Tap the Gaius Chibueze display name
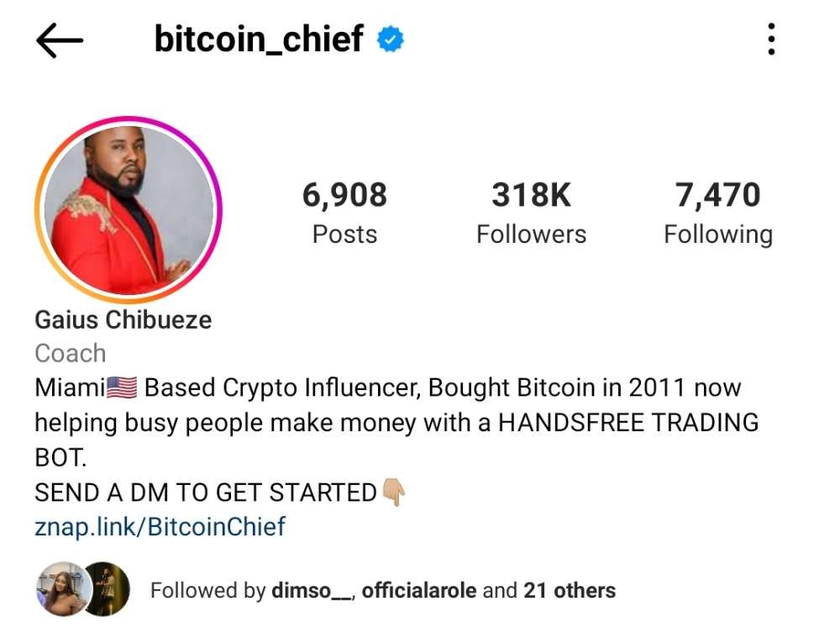The height and width of the screenshot is (638, 840). pos(123,320)
